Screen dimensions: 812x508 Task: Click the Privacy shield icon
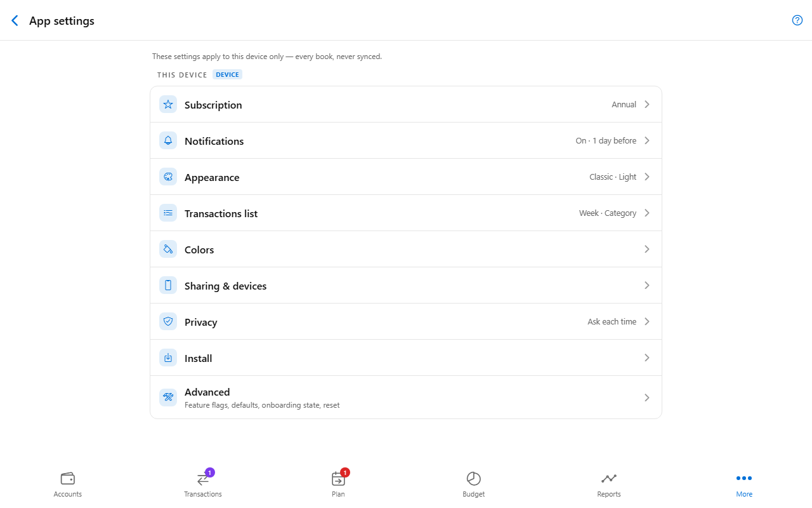[x=168, y=321]
